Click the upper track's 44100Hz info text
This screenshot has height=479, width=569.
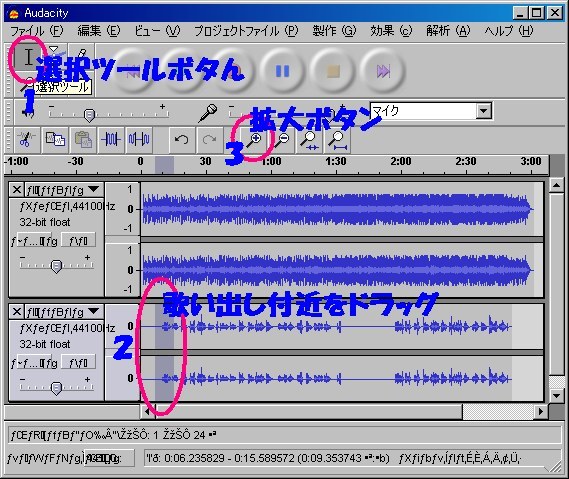click(x=67, y=206)
